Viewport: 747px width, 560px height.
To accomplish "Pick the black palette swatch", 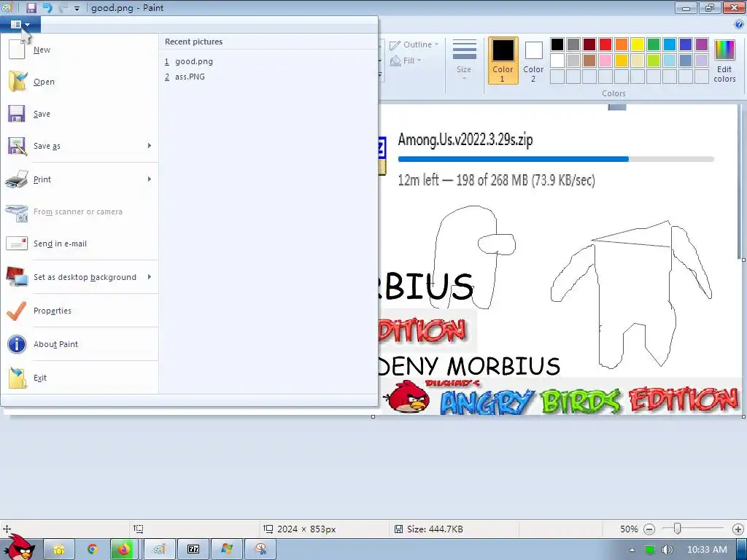I will click(557, 44).
